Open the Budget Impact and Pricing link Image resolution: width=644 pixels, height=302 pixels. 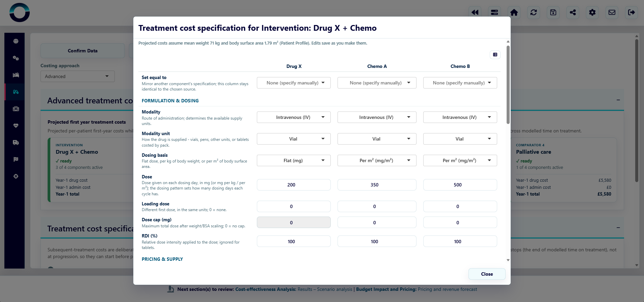(417, 289)
